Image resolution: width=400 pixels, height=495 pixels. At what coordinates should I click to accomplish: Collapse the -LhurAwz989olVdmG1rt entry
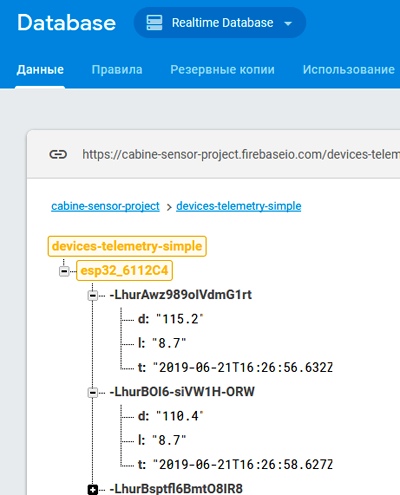tap(93, 295)
